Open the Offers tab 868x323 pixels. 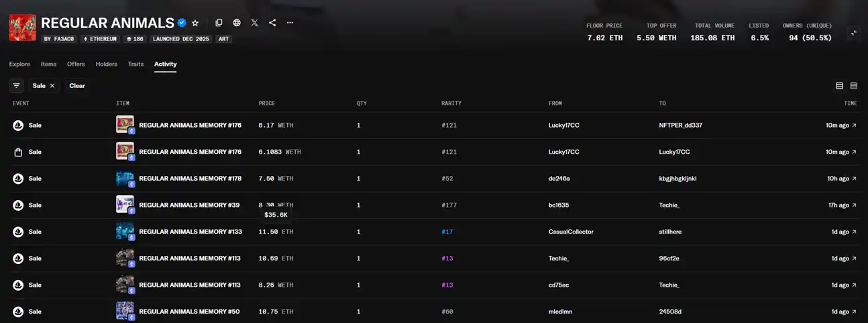coord(76,64)
